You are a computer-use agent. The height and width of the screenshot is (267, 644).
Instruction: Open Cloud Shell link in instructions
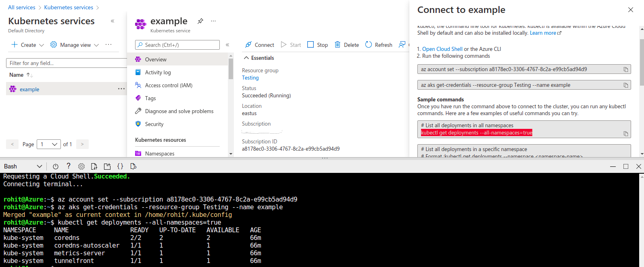[442, 49]
